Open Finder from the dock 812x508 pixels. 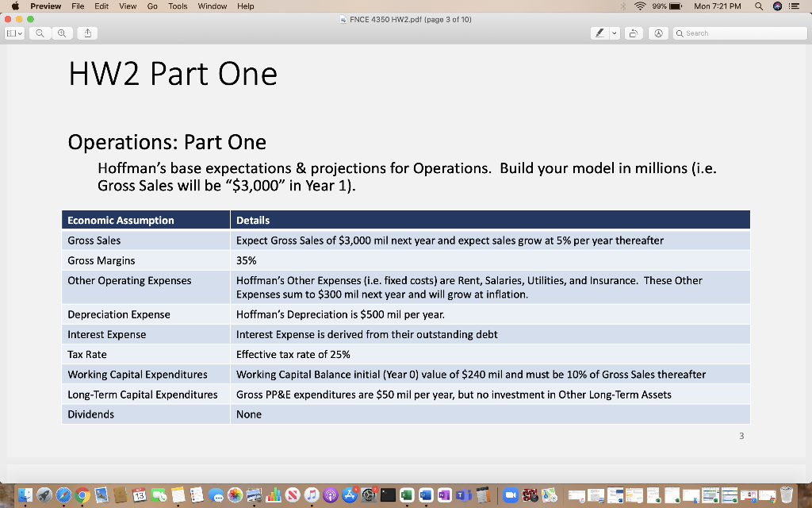click(25, 495)
